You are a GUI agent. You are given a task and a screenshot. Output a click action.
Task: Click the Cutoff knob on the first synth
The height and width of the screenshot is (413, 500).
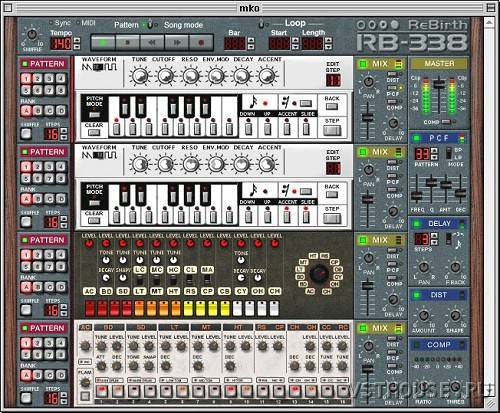click(x=165, y=76)
